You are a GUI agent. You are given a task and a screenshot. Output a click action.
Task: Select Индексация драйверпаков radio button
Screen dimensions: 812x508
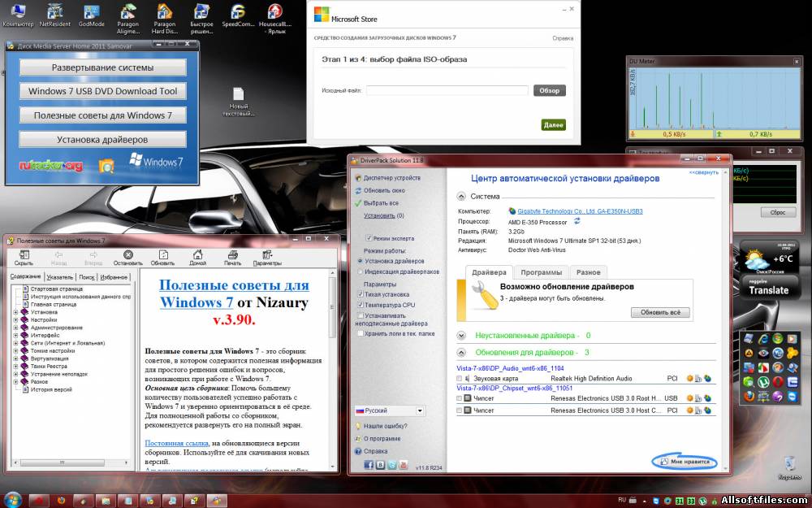coord(361,271)
